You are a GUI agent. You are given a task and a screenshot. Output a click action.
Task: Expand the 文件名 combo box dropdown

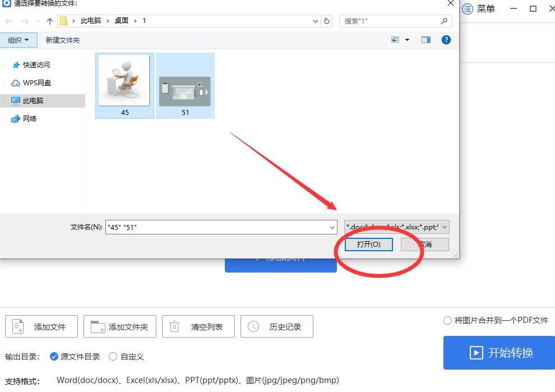(333, 227)
